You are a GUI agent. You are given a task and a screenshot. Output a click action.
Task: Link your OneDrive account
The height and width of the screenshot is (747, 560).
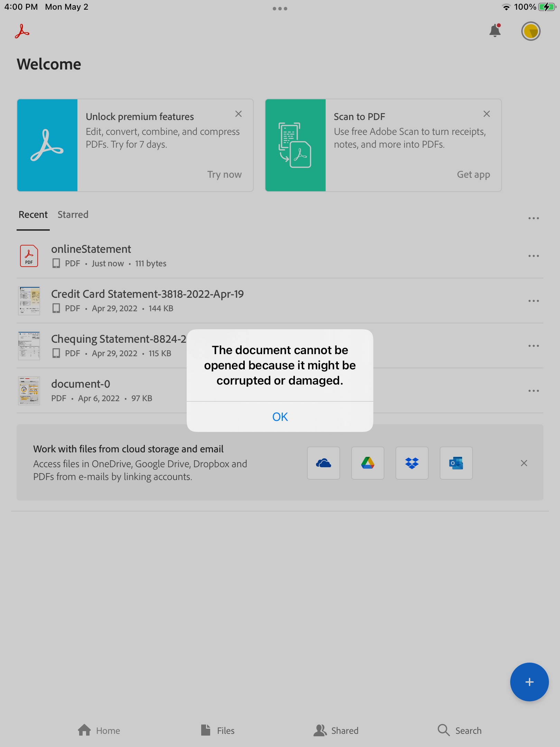[x=324, y=463]
